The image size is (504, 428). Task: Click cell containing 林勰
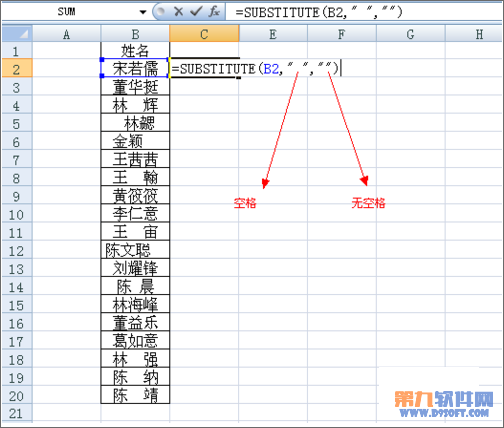[135, 123]
